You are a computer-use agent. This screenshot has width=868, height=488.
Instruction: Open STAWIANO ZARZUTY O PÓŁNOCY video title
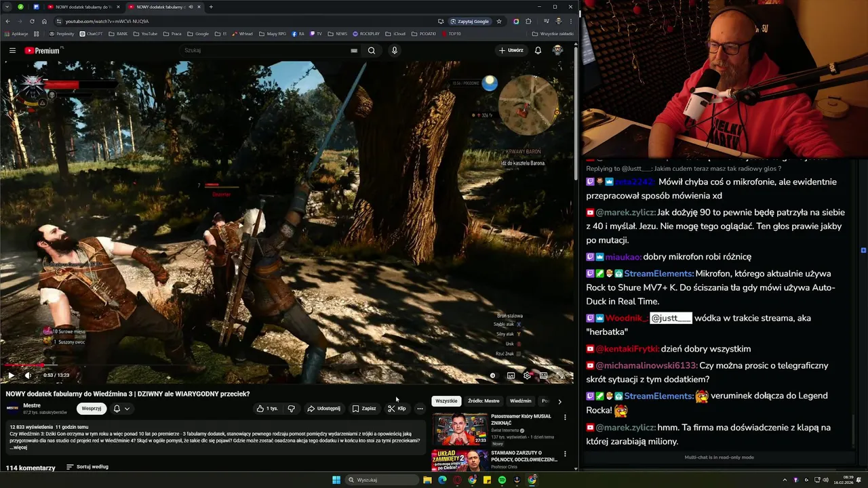point(524,456)
